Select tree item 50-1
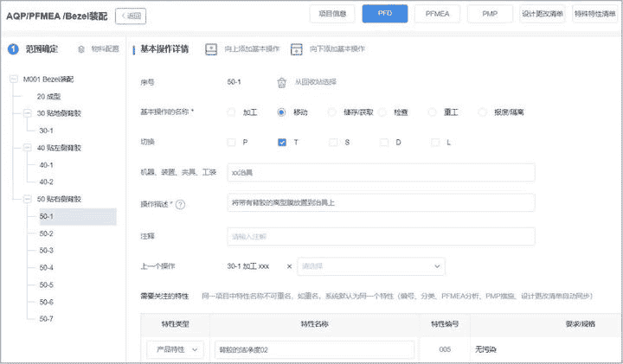 (x=78, y=216)
